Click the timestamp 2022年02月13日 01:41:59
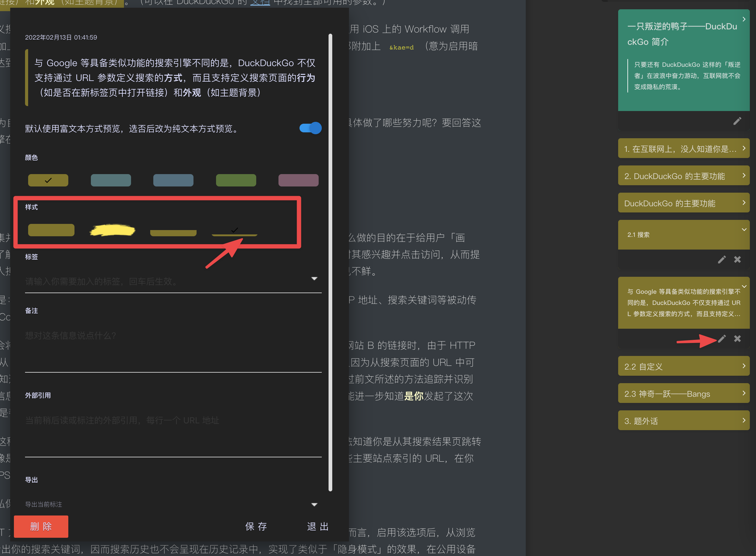The image size is (756, 556). click(x=61, y=37)
